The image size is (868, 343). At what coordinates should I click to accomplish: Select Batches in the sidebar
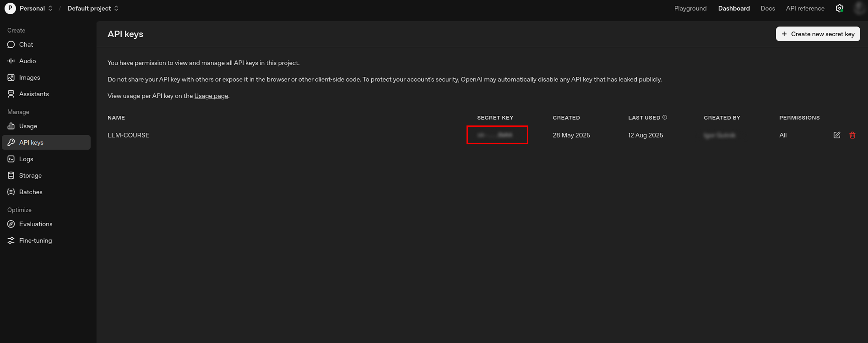[46, 192]
